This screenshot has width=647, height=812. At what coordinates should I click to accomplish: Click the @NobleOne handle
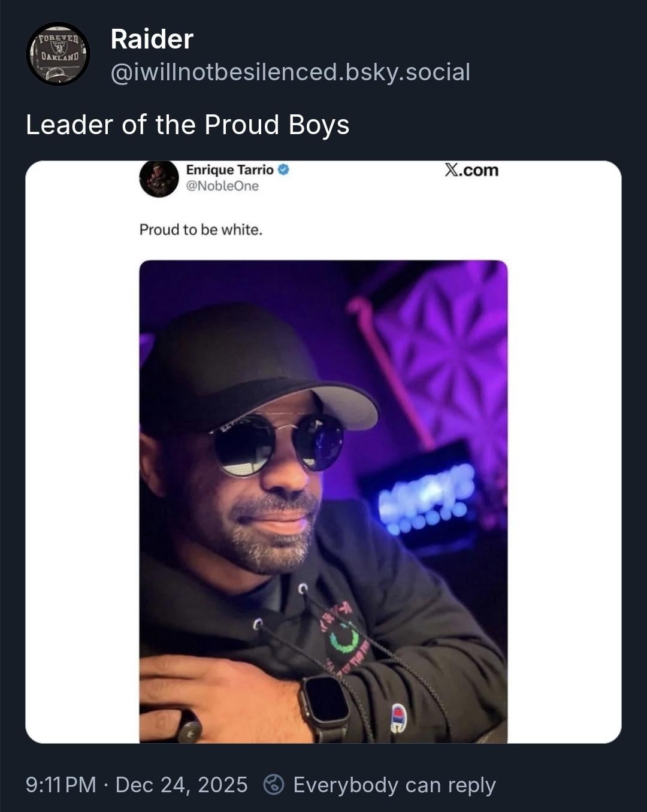222,186
